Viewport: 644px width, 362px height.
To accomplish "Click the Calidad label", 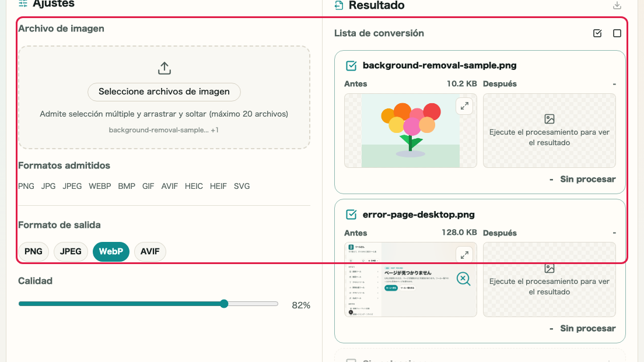I will point(36,281).
